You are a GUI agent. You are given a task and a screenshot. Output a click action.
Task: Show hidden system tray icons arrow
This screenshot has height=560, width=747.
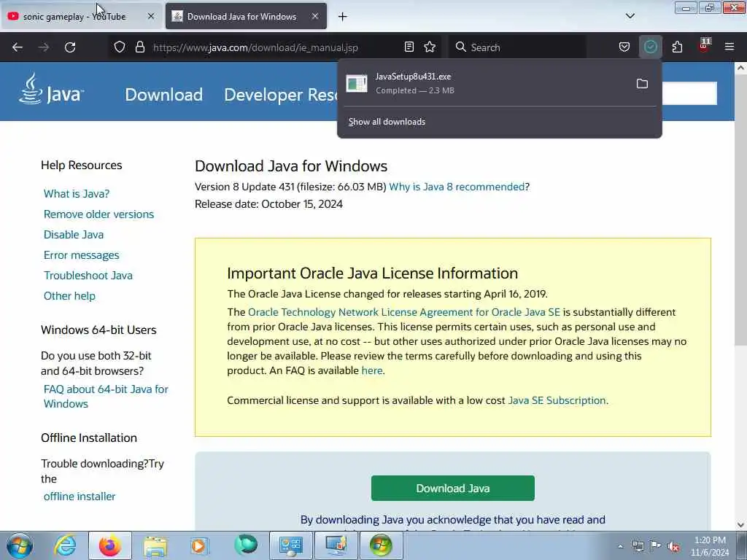coord(620,546)
